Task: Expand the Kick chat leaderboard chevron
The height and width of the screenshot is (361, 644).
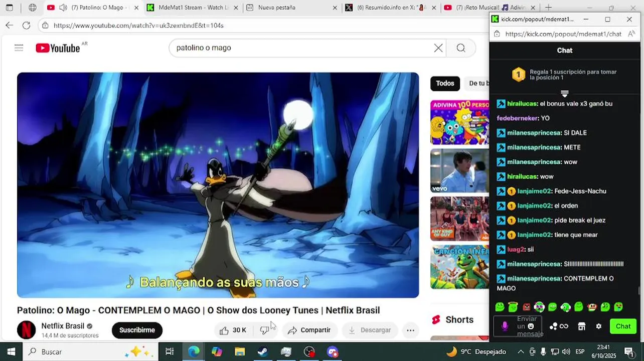Action: (x=564, y=94)
